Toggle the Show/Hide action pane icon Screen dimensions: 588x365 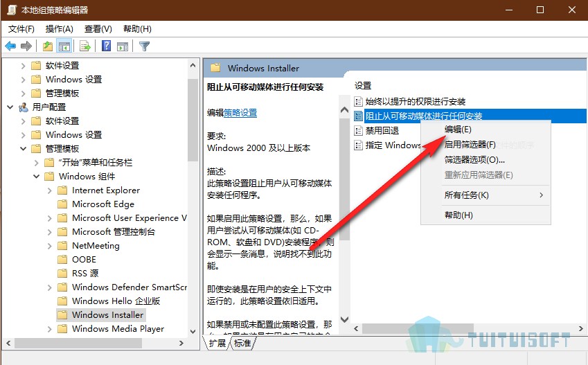pyautogui.click(x=123, y=46)
